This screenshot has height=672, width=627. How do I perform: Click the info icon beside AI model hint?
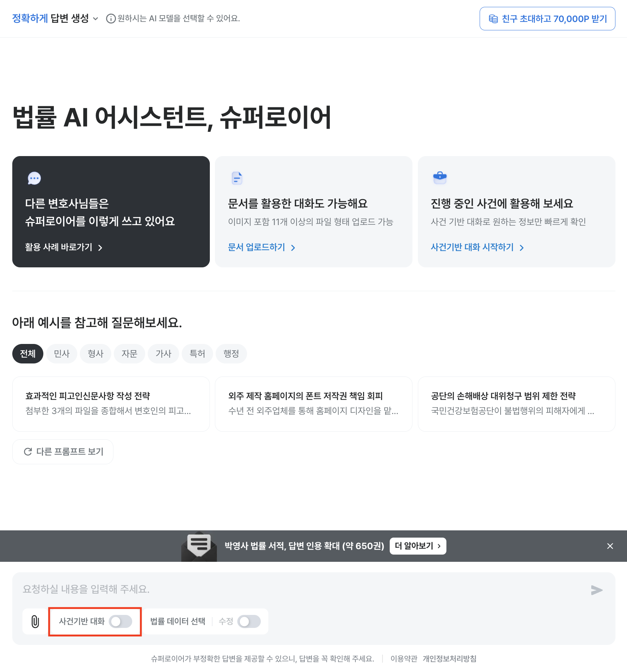111,18
